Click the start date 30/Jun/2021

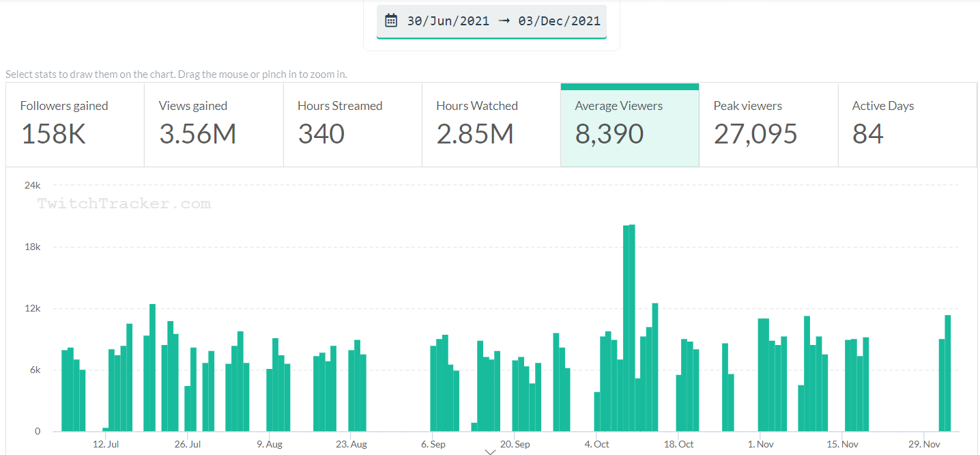click(448, 20)
